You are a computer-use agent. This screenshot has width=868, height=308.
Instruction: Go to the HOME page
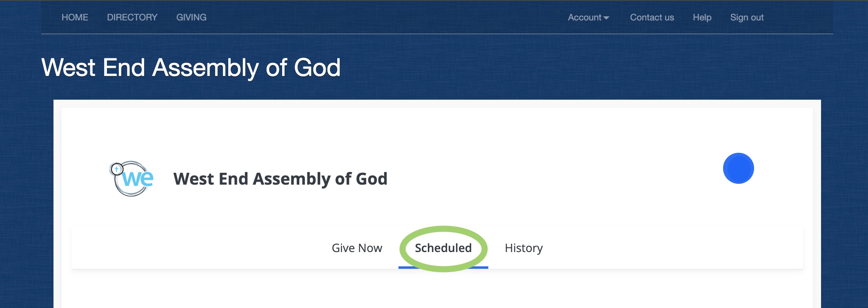coord(75,18)
